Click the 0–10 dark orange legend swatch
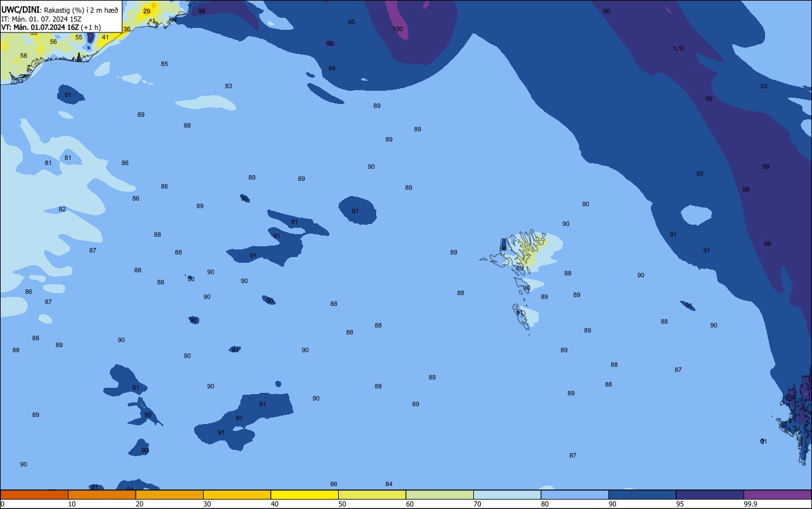The image size is (812, 509). click(x=34, y=494)
